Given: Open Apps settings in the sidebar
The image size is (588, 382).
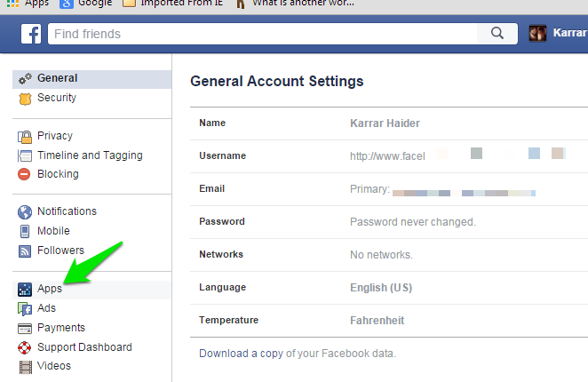Looking at the screenshot, I should (x=91, y=289).
